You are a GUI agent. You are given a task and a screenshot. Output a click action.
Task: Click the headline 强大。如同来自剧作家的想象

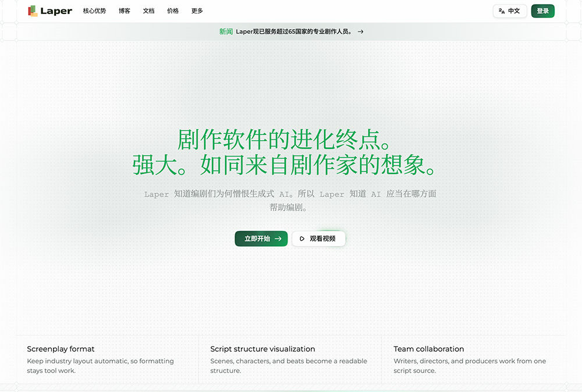click(x=285, y=165)
